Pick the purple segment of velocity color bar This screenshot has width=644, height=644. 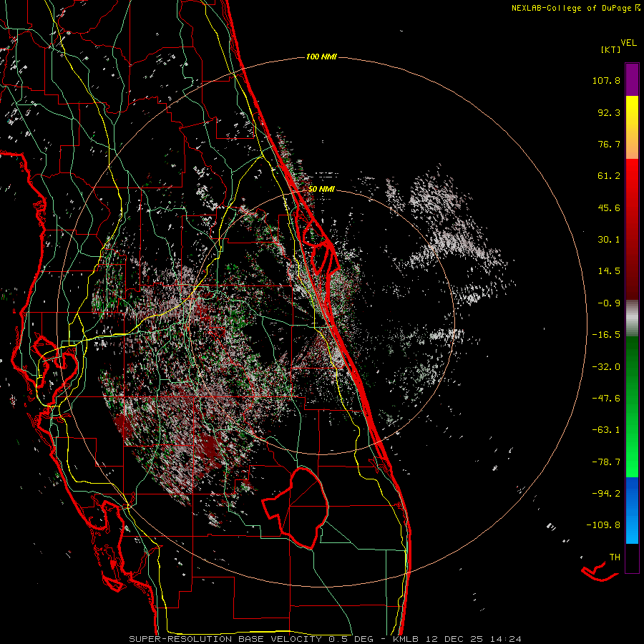(632, 79)
